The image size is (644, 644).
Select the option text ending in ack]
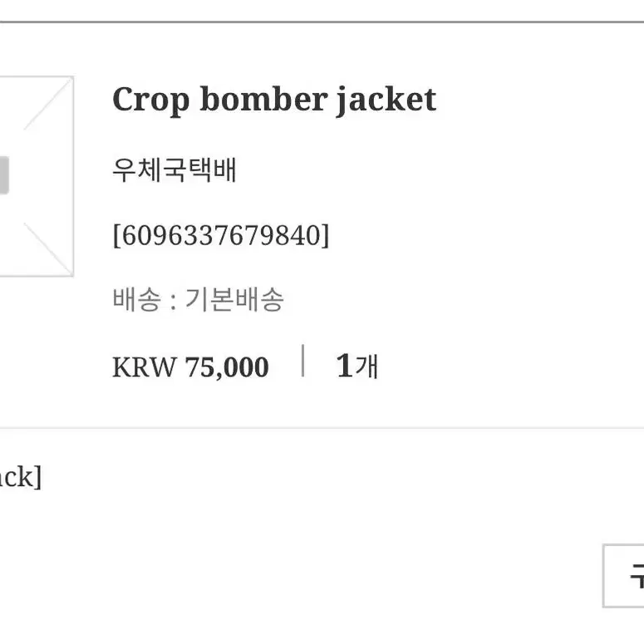[21, 477]
